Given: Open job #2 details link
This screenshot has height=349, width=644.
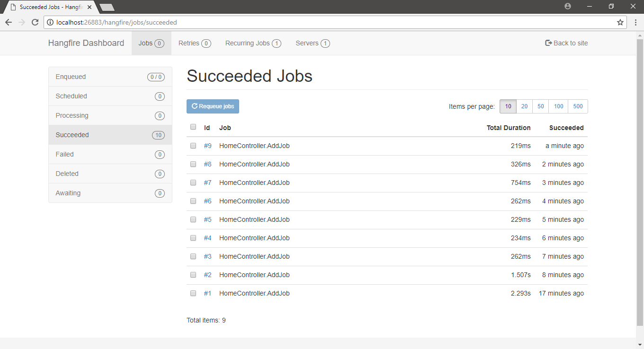Looking at the screenshot, I should pyautogui.click(x=208, y=275).
